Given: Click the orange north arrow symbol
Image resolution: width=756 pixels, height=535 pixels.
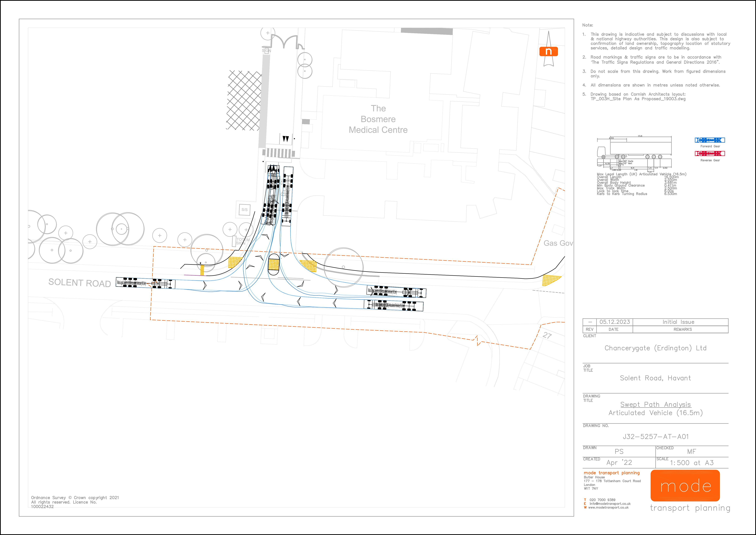Looking at the screenshot, I should point(548,51).
